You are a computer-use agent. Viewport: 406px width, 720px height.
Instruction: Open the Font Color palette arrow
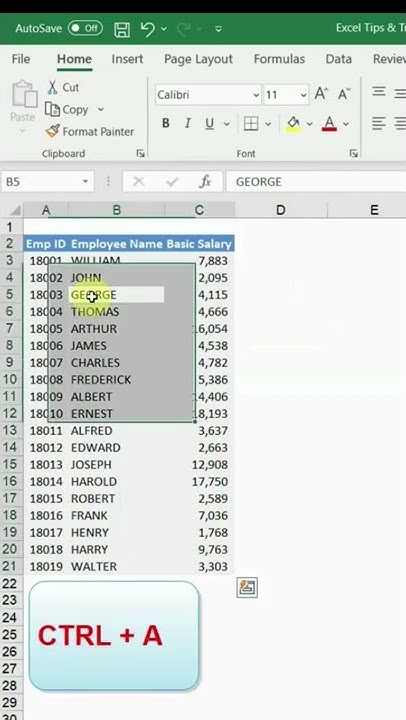click(x=346, y=124)
